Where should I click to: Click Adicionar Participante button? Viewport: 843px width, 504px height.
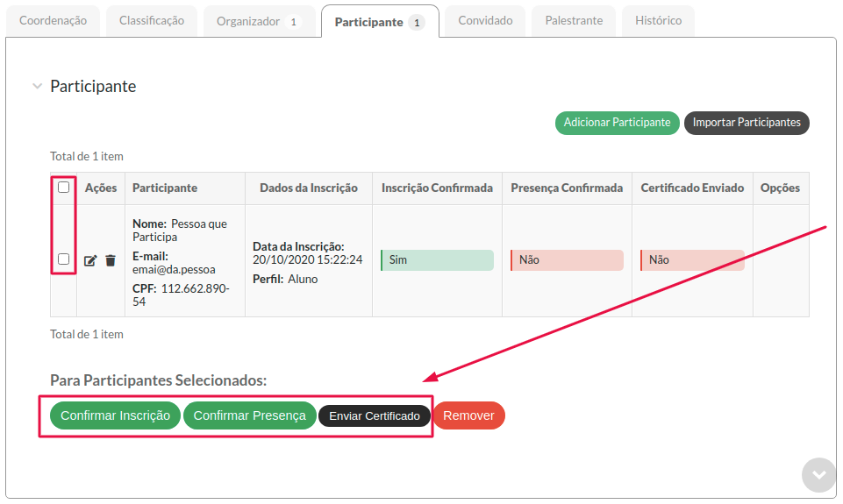[x=618, y=123]
